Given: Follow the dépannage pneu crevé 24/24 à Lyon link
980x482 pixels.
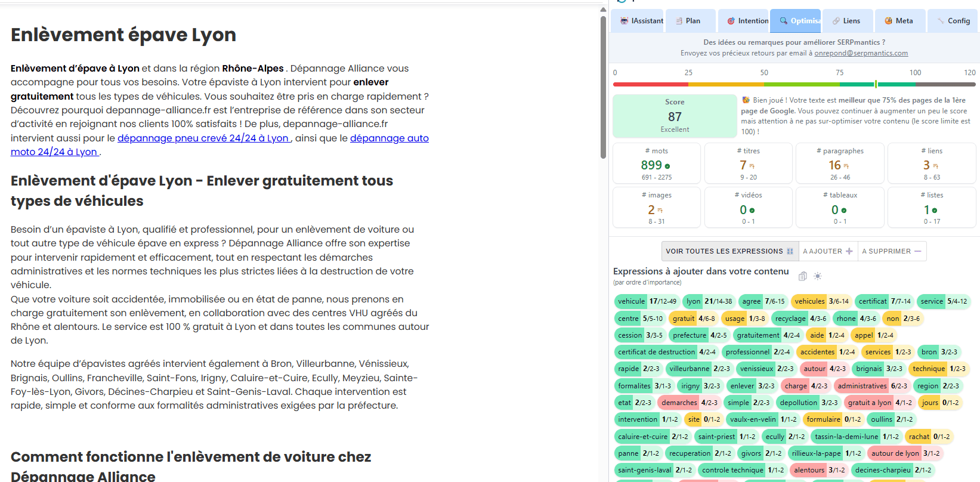Looking at the screenshot, I should (204, 138).
